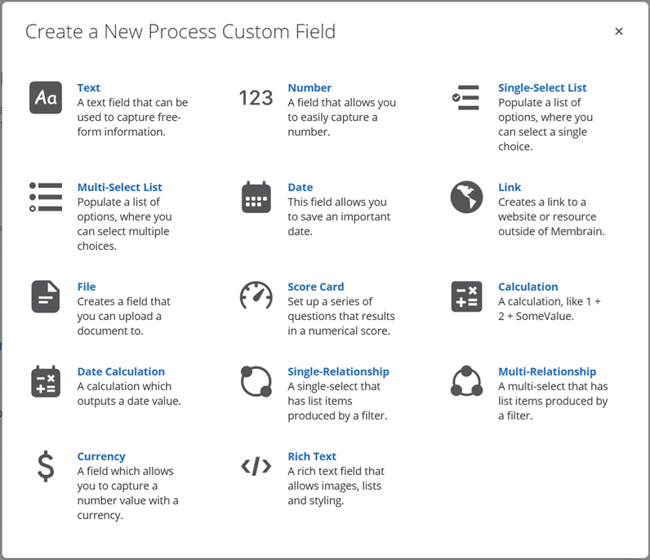Click the Single-Relationship two-node icon
Screen dimensions: 650x560
click(x=256, y=381)
